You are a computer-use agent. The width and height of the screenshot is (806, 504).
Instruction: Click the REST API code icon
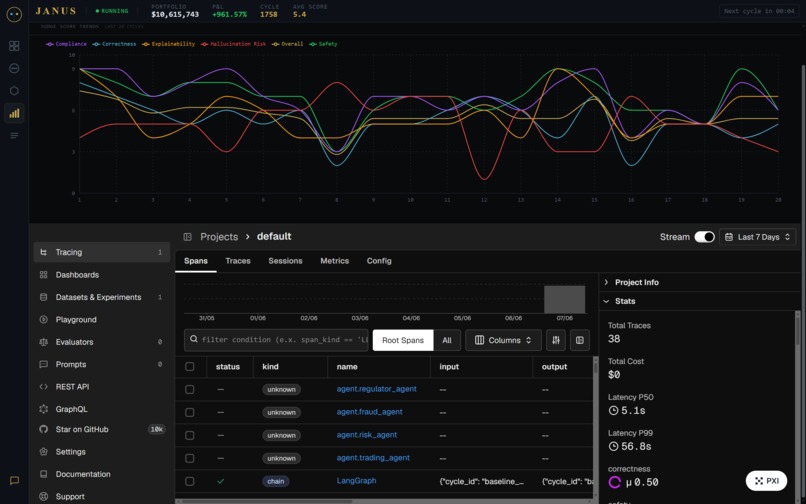[44, 386]
